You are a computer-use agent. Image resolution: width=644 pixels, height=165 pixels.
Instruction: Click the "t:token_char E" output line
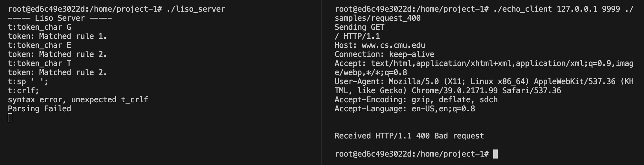(39, 45)
